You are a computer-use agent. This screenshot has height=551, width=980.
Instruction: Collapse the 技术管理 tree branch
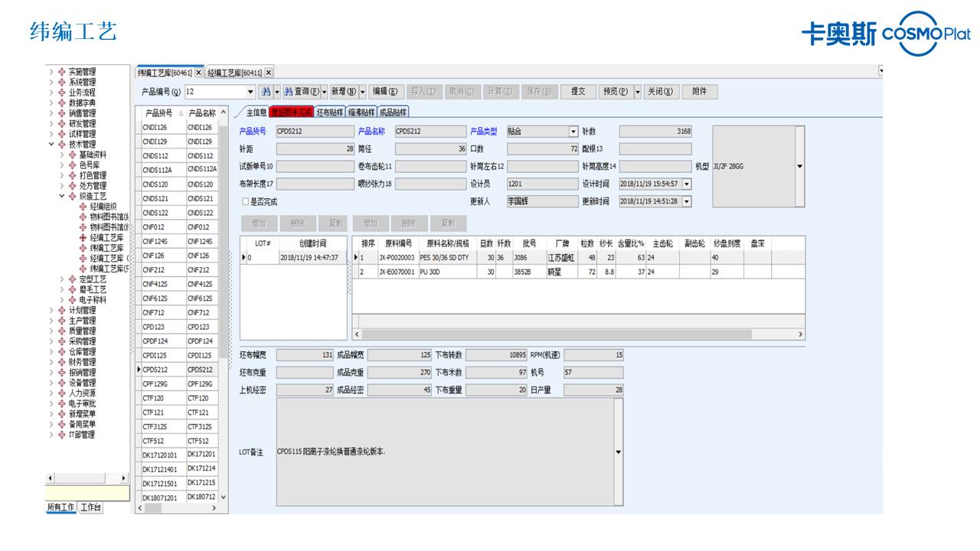tap(51, 144)
